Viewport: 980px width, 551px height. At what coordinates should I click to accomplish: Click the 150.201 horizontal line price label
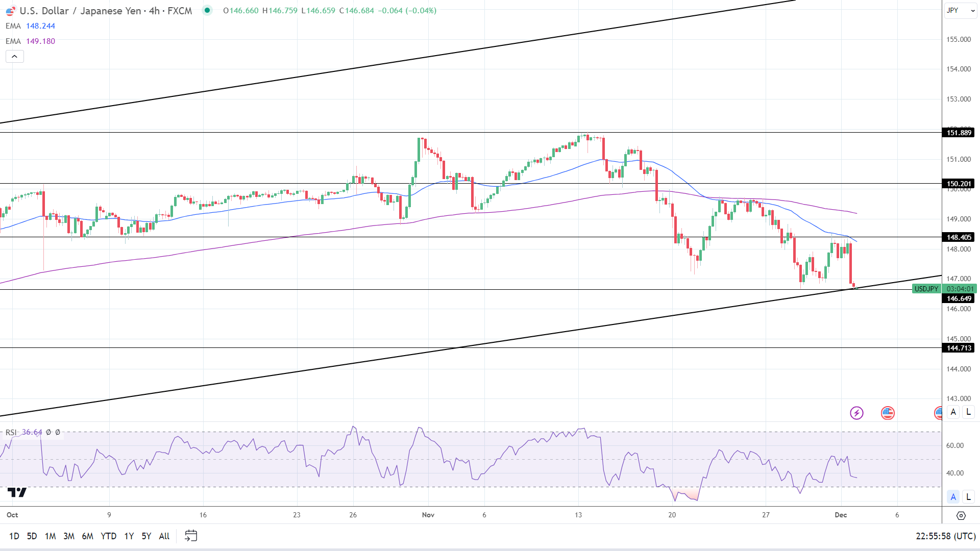(959, 184)
